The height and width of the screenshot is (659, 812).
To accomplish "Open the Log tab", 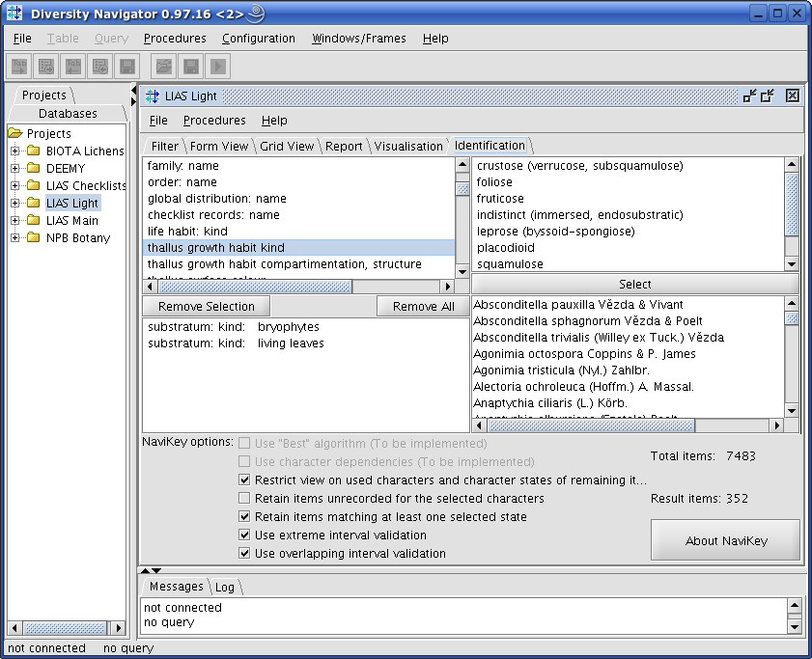I will tap(225, 587).
